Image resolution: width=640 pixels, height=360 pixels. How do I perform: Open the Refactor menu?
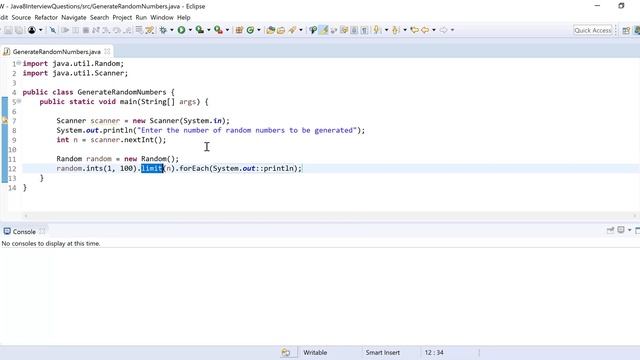click(x=46, y=18)
